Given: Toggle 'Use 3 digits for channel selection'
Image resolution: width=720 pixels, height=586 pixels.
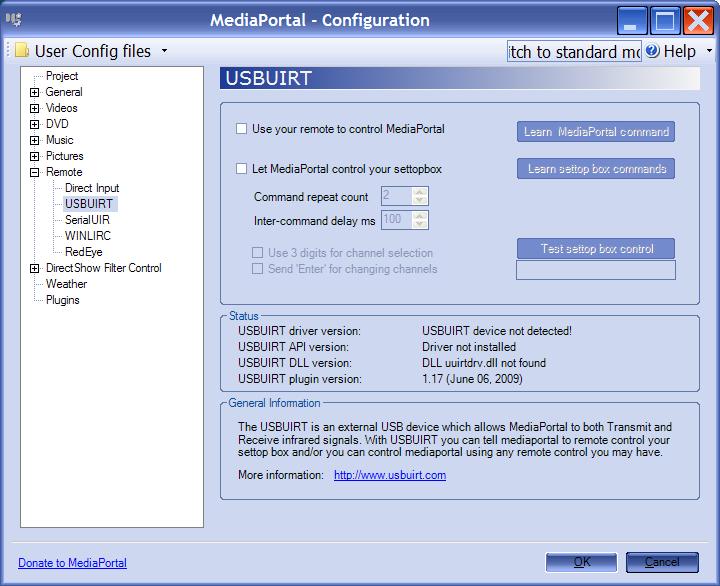Looking at the screenshot, I should 258,253.
